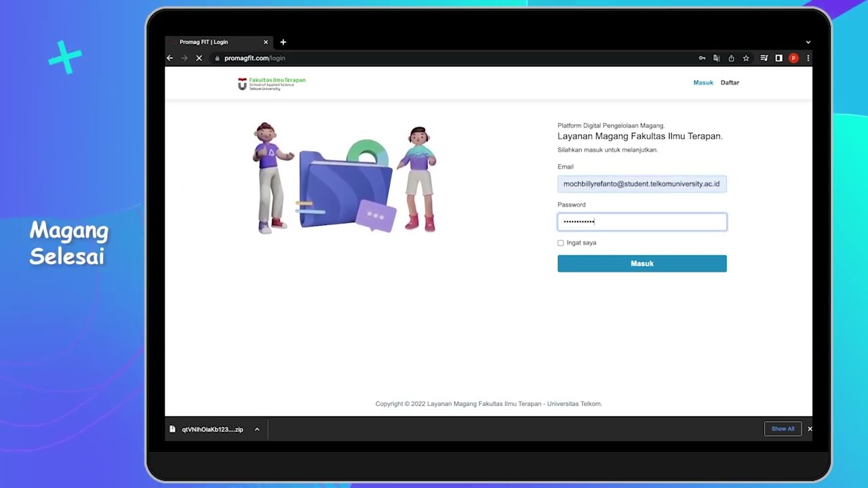The image size is (868, 488).
Task: Click the folder illustration image
Action: 345,179
